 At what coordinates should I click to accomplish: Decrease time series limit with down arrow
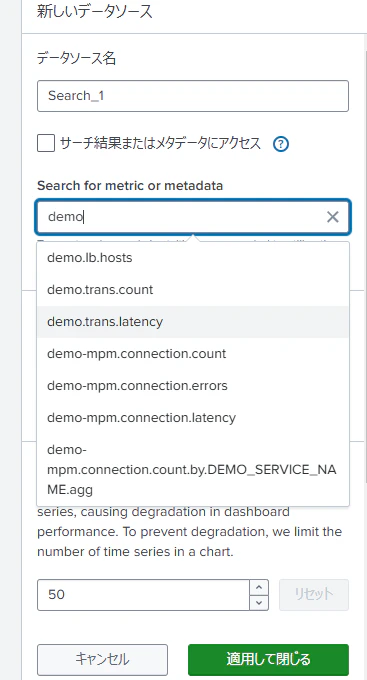pyautogui.click(x=259, y=602)
